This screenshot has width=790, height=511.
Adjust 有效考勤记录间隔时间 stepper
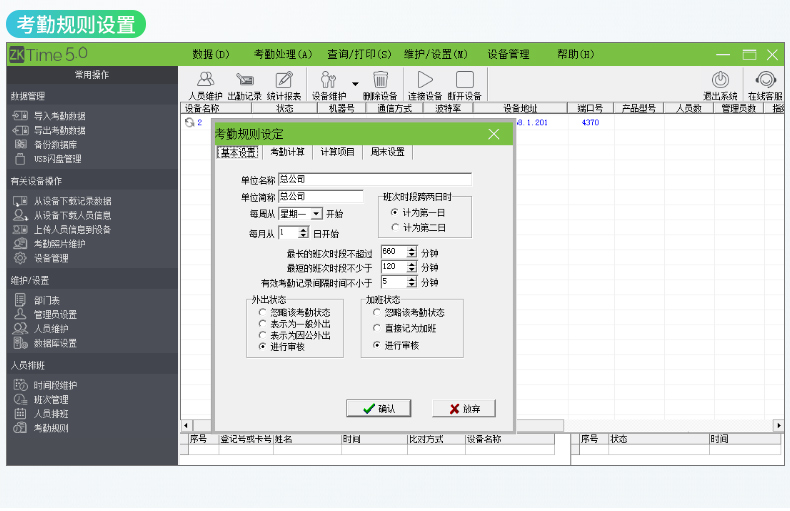412,282
